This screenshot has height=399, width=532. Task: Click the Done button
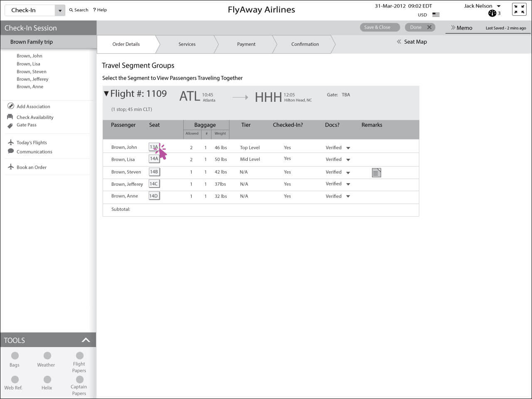point(420,27)
